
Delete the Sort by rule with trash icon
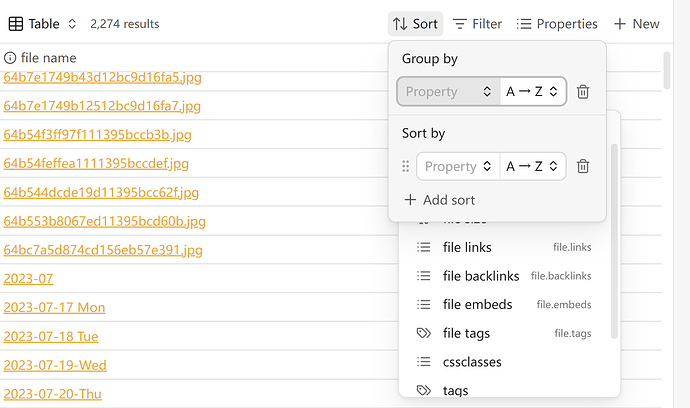point(583,166)
